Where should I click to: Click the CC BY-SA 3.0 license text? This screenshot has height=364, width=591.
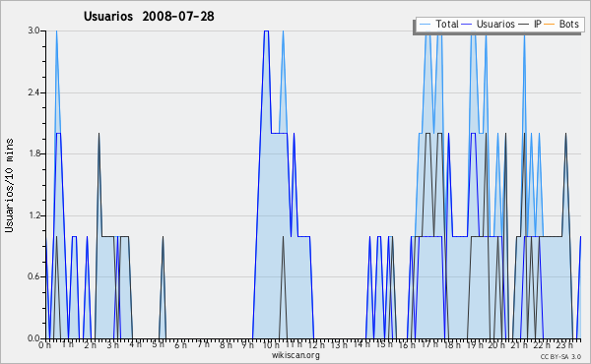pos(560,356)
